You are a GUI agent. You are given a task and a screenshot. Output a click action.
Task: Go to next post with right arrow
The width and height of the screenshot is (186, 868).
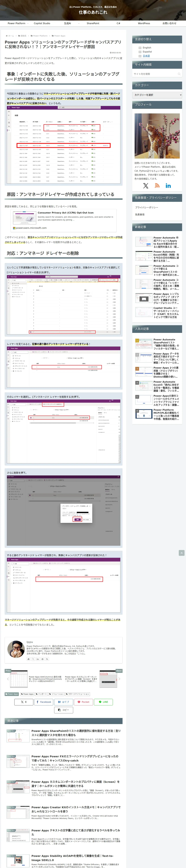click(x=119, y=679)
